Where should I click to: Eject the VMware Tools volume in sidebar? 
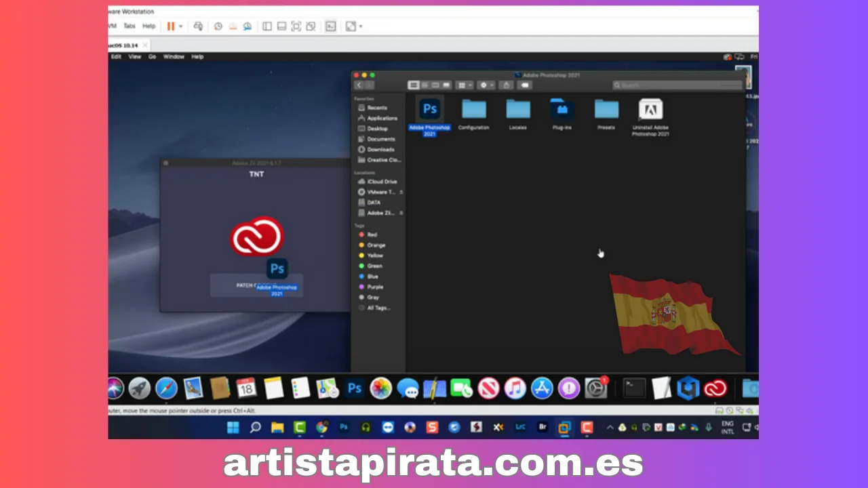pyautogui.click(x=401, y=192)
